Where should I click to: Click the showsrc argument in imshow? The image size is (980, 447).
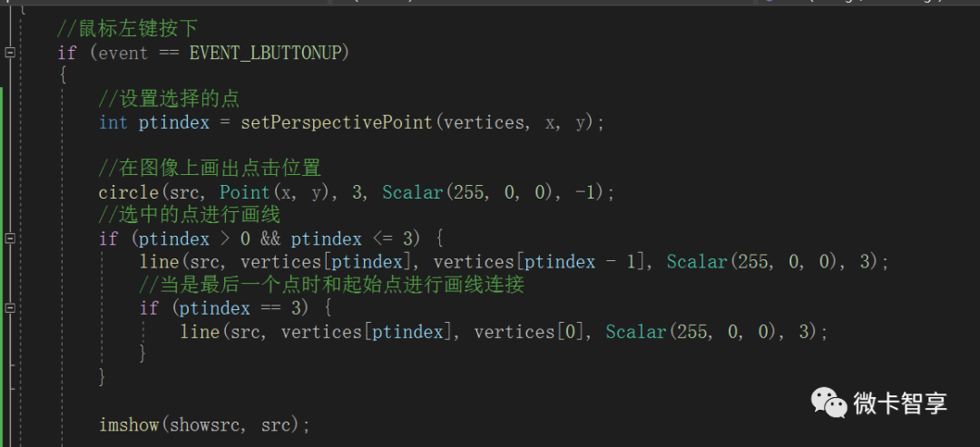(x=210, y=424)
